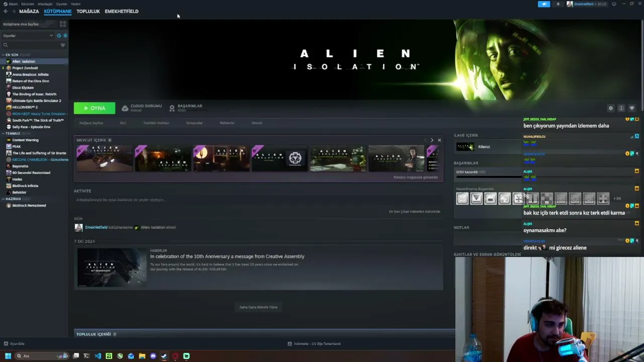Open the Destek link
Image resolution: width=644 pixels, height=362 pixels.
click(x=257, y=123)
